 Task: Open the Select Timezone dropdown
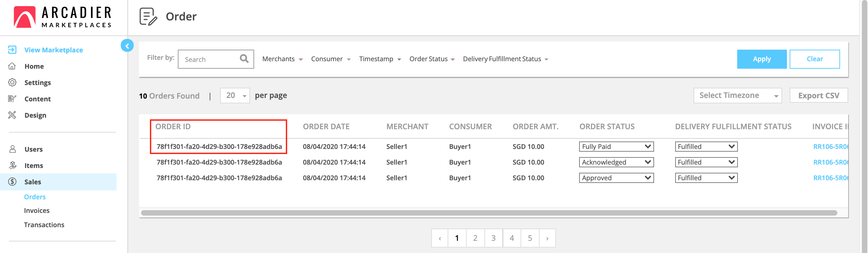[x=737, y=96]
